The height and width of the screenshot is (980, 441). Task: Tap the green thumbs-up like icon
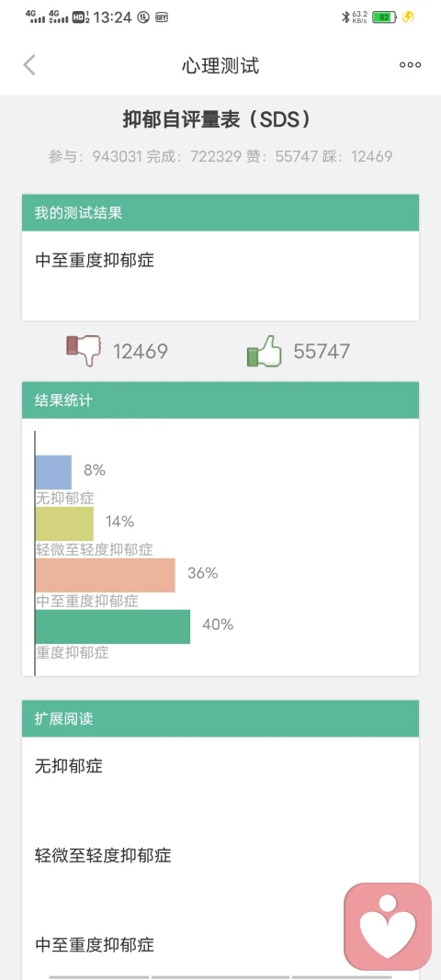click(x=265, y=351)
